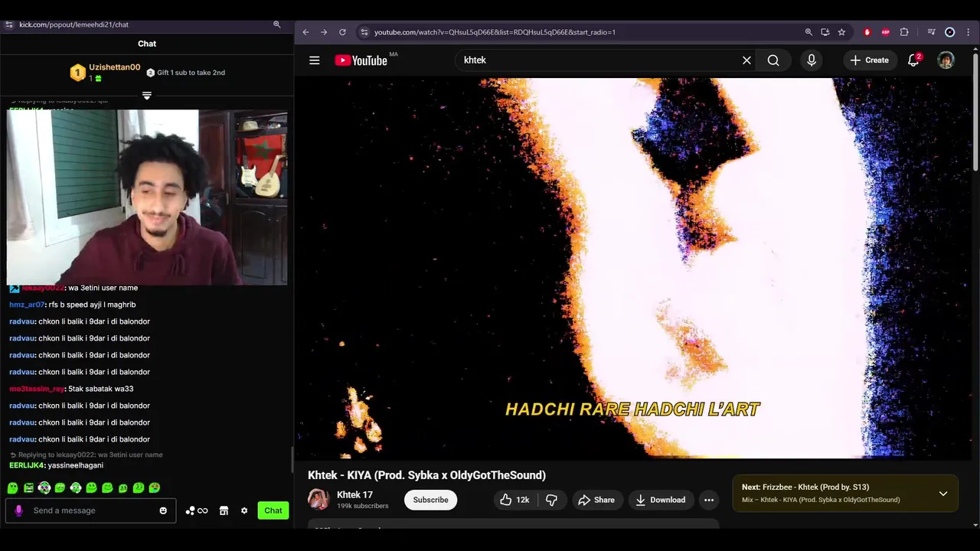Open YouTube notifications bell
Viewport: 980px width, 551px height.
coord(913,60)
